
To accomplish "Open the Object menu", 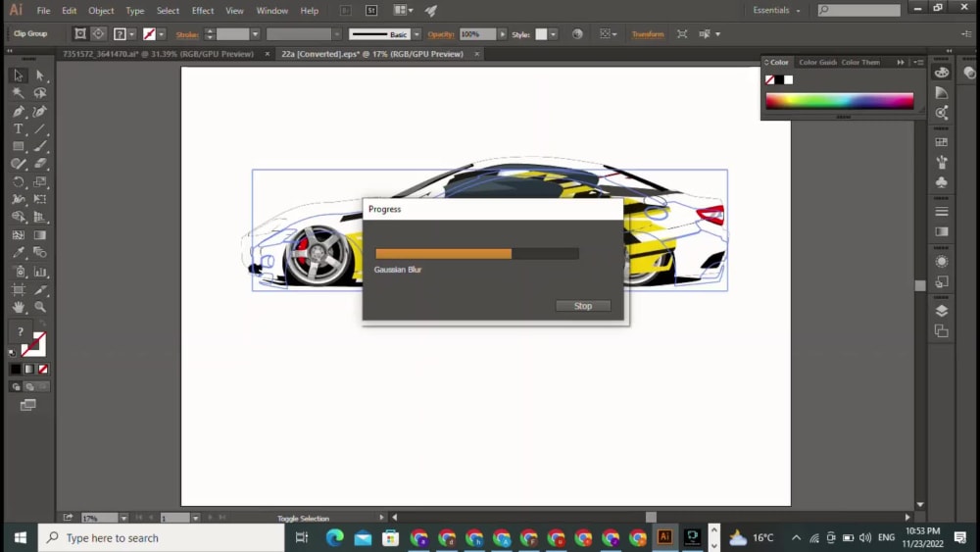I will coord(101,11).
